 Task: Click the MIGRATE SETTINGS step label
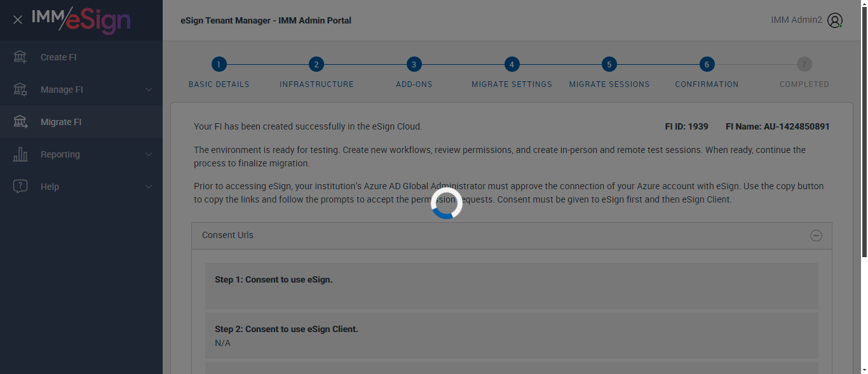point(512,84)
